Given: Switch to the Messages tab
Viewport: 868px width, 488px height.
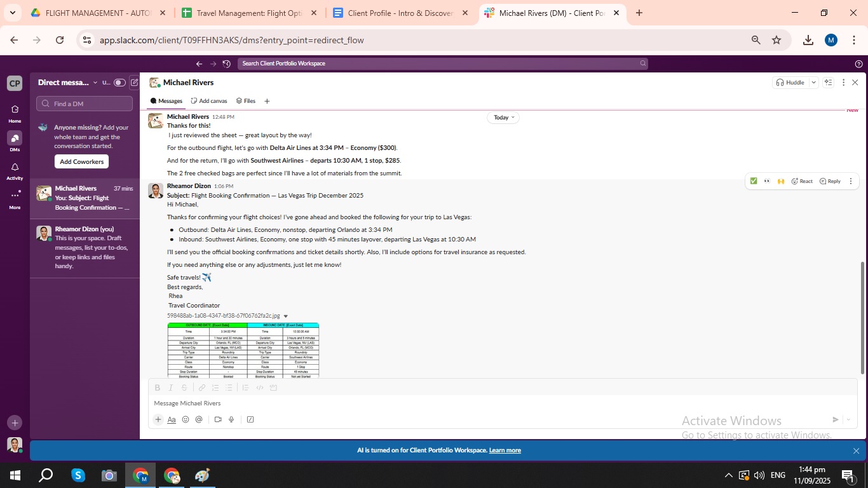Looking at the screenshot, I should click(166, 101).
